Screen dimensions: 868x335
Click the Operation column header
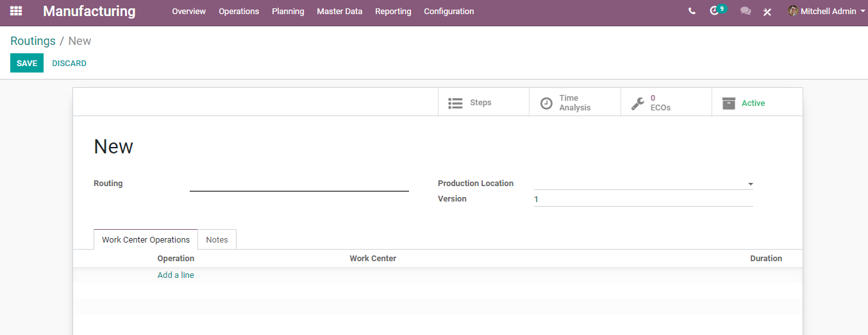[x=176, y=258]
